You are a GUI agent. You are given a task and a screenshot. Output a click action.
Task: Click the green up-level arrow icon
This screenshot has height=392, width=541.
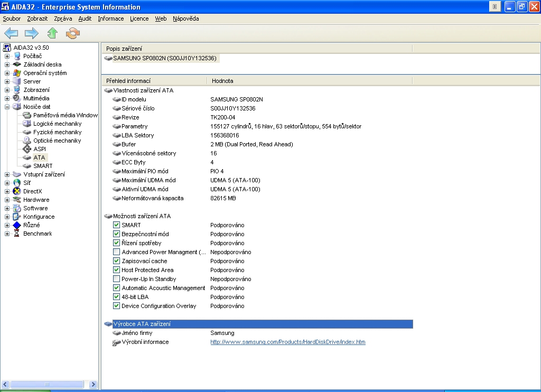(x=52, y=34)
